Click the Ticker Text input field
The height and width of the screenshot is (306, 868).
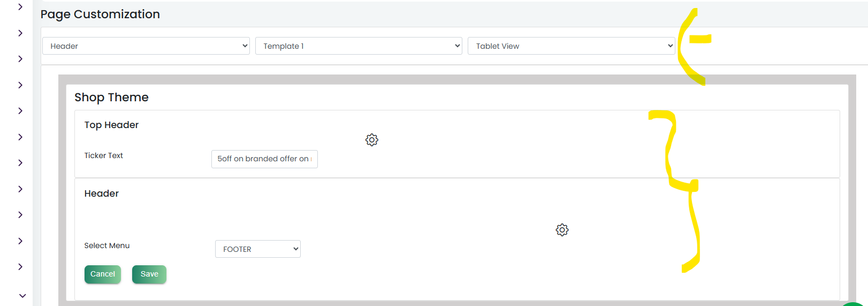click(x=264, y=159)
